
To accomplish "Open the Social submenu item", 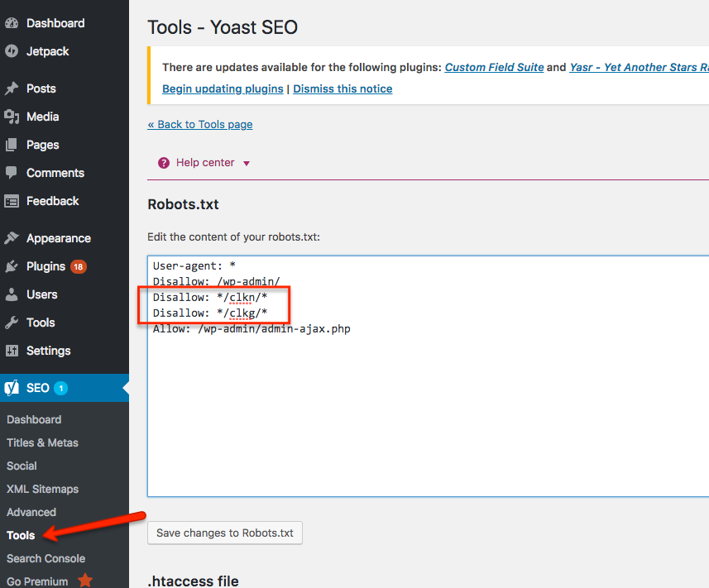I will (22, 466).
